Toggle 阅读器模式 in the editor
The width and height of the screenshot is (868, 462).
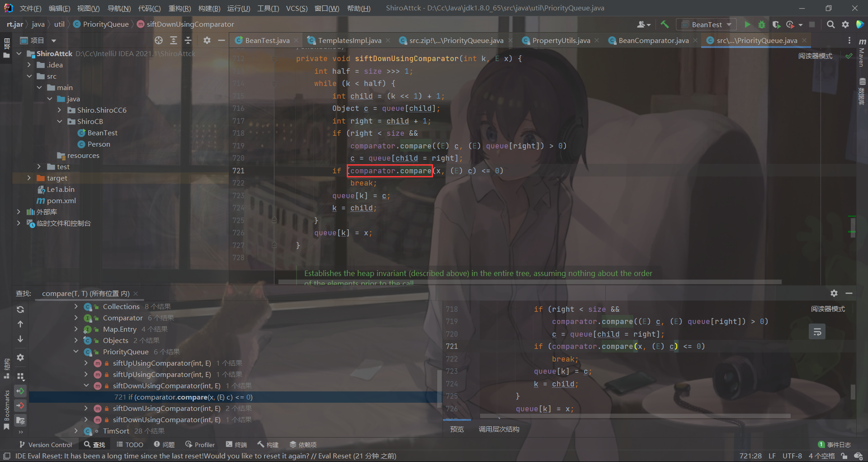(x=815, y=56)
